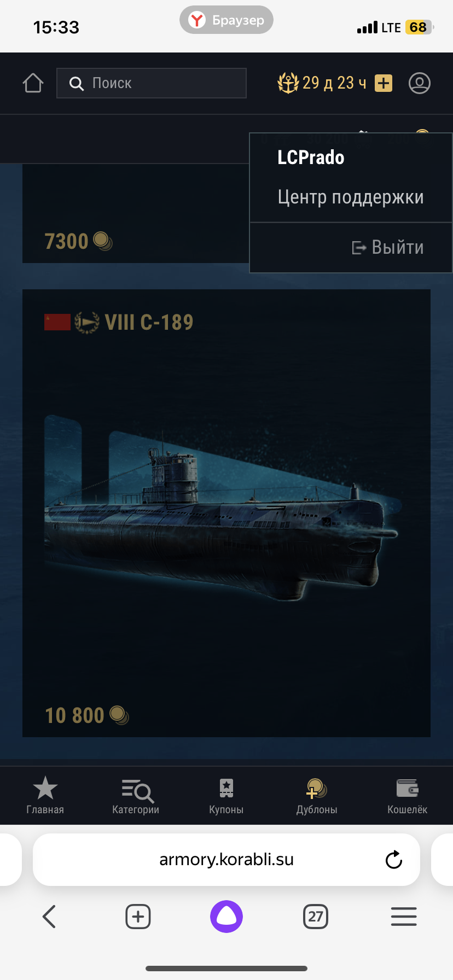Toggle the user profile account icon

tap(420, 83)
